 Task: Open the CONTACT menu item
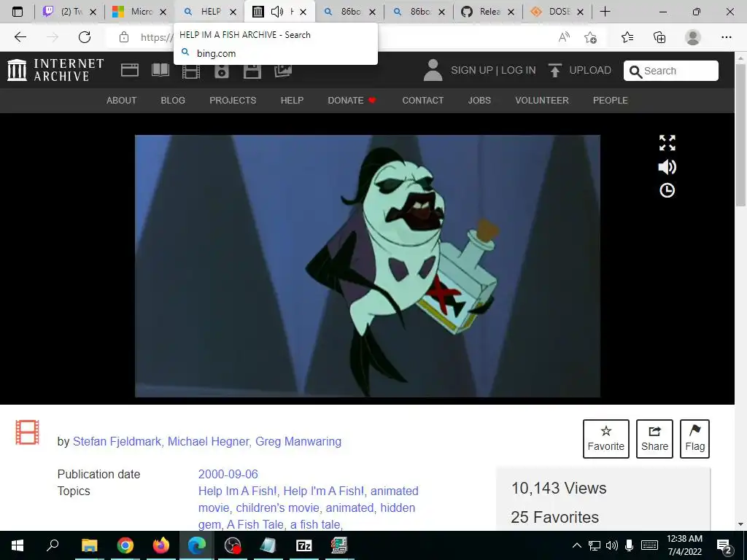(x=423, y=101)
